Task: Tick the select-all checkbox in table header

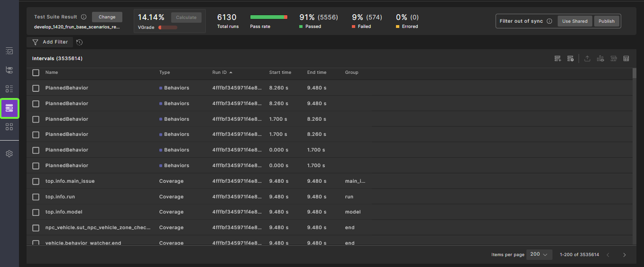Action: tap(36, 72)
